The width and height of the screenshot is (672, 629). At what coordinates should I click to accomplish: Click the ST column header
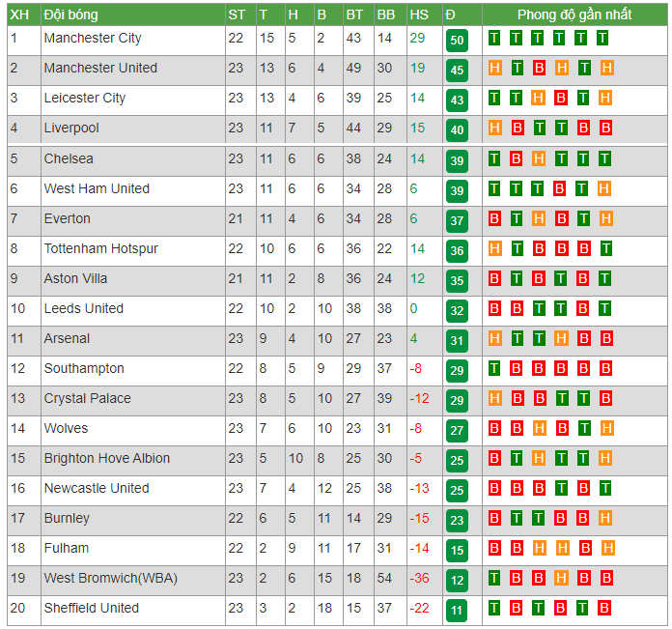(x=237, y=15)
